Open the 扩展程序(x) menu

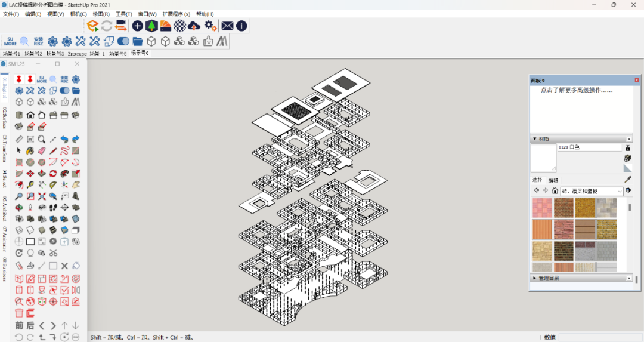point(176,14)
